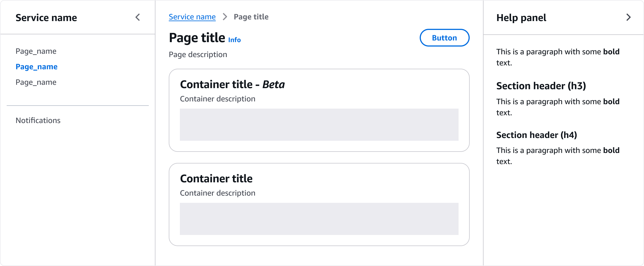Select the highlighted blue Page_name navigation item
This screenshot has width=644, height=266.
coord(36,67)
